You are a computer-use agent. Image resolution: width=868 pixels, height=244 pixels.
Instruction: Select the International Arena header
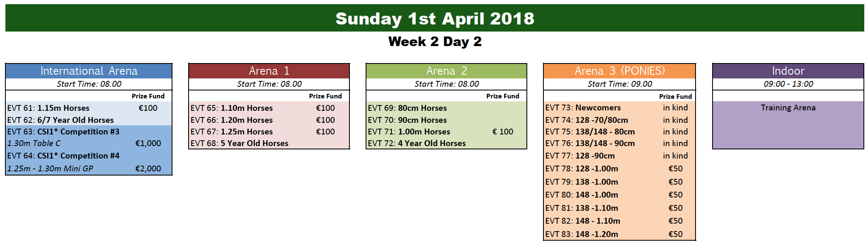[x=89, y=71]
